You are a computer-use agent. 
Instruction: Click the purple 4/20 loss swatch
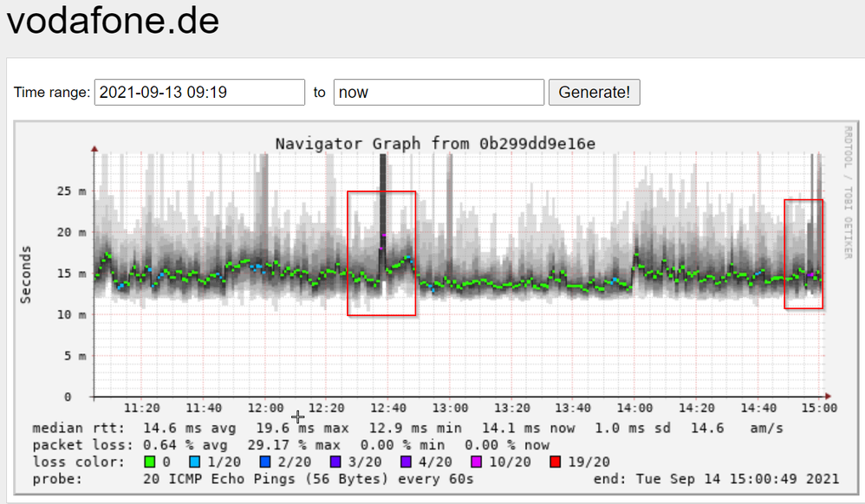click(x=406, y=462)
